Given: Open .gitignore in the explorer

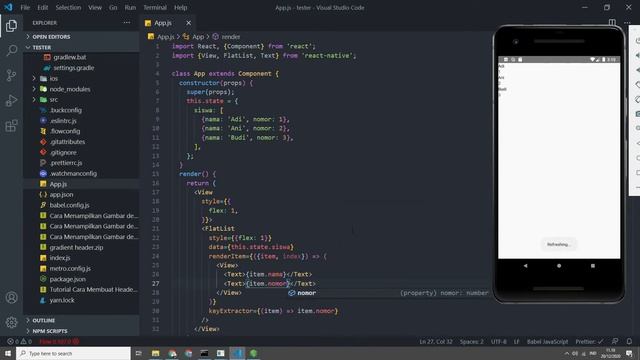Looking at the screenshot, I should click(x=63, y=152).
